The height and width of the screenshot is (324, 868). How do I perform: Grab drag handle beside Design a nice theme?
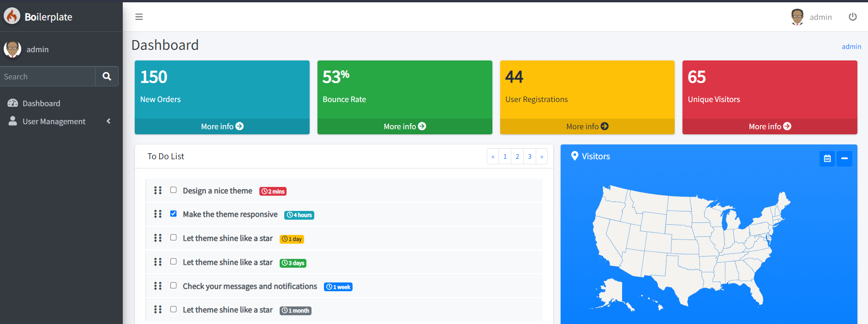tap(158, 191)
